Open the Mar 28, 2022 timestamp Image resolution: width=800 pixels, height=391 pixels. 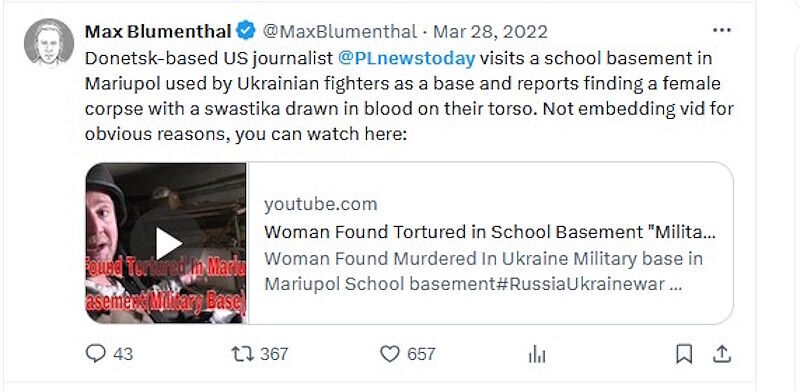coord(490,32)
